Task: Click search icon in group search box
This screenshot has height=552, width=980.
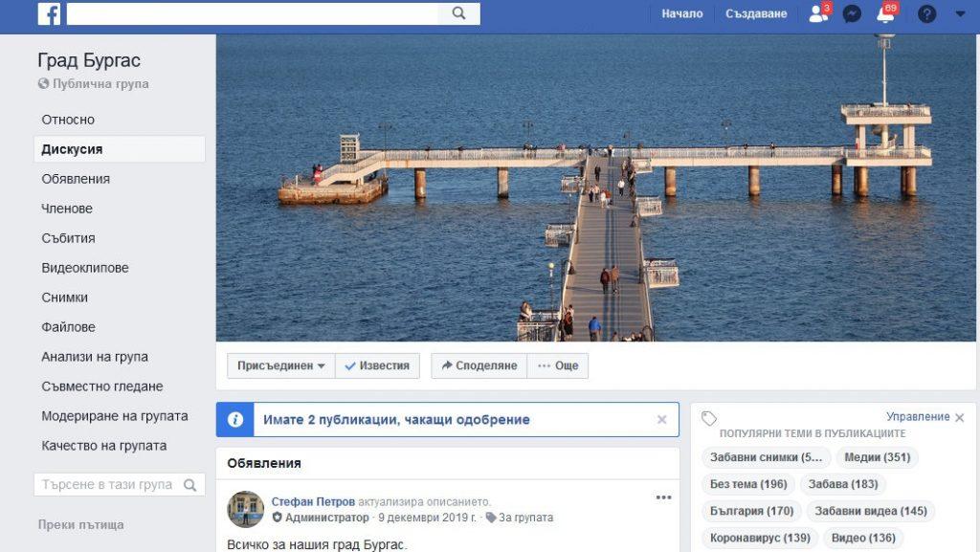Action: (189, 485)
